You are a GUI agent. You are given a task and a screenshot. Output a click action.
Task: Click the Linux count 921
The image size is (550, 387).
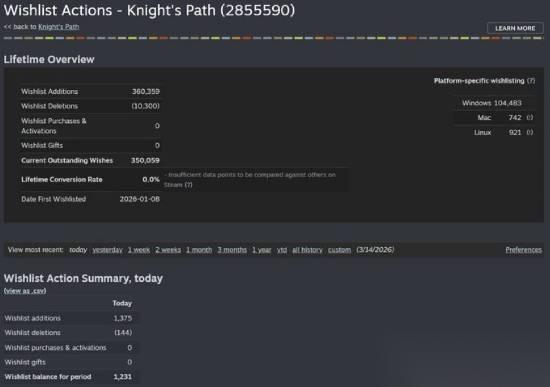pos(515,132)
